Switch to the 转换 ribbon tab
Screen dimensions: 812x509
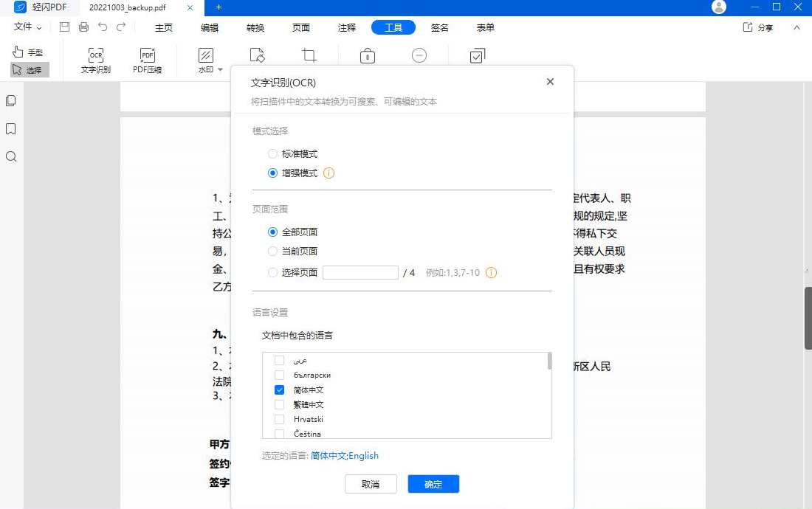(x=255, y=27)
